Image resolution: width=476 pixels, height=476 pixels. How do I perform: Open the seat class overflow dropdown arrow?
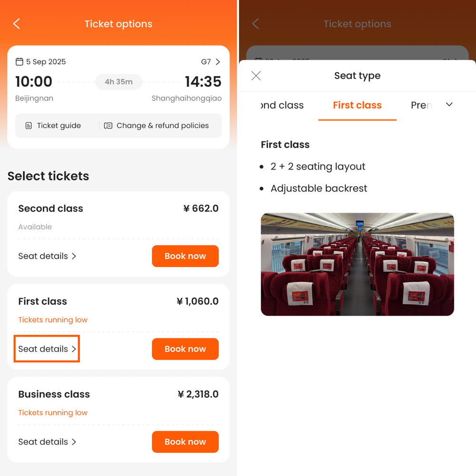(x=449, y=104)
